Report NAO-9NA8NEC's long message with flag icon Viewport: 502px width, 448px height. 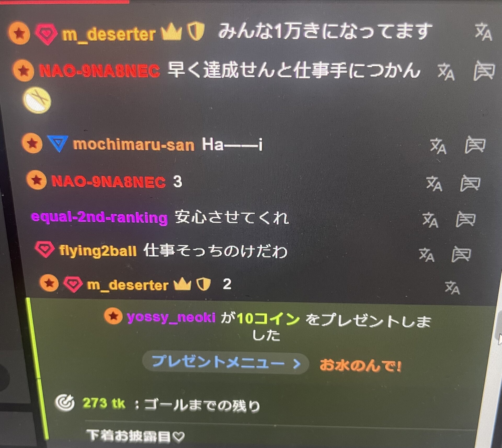click(x=484, y=71)
